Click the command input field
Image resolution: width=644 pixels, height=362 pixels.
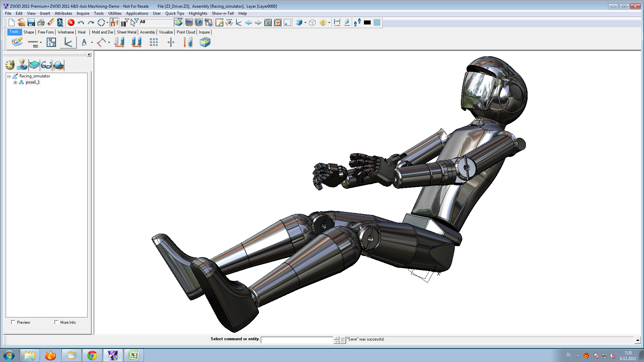tap(297, 340)
